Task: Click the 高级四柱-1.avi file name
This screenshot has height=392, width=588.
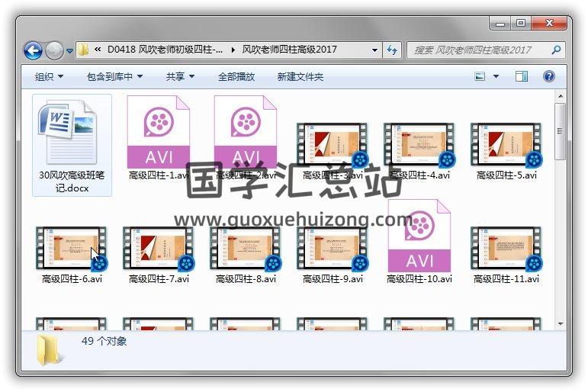Action: pos(159,175)
